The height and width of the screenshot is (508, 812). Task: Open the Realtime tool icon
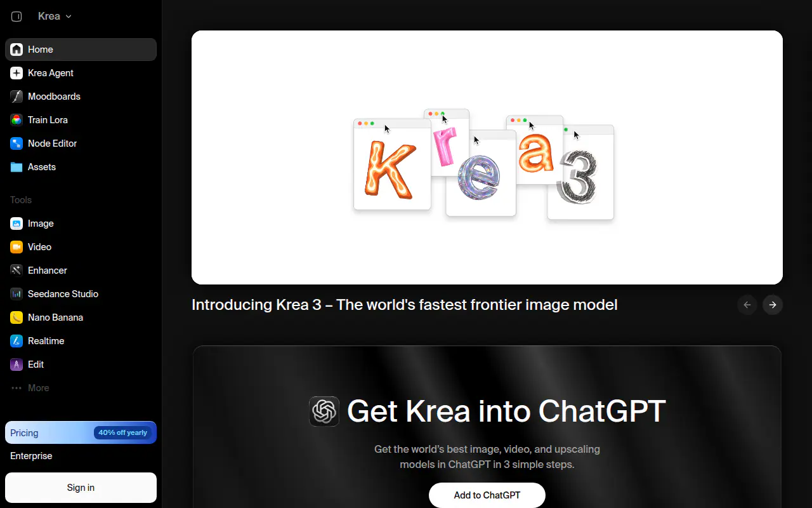(16, 341)
